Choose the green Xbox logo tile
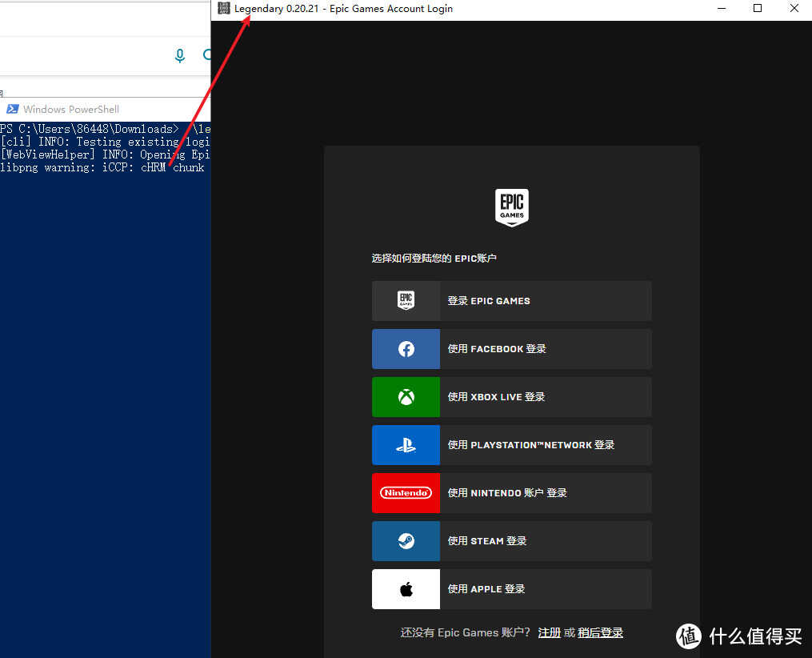This screenshot has height=658, width=812. [406, 397]
